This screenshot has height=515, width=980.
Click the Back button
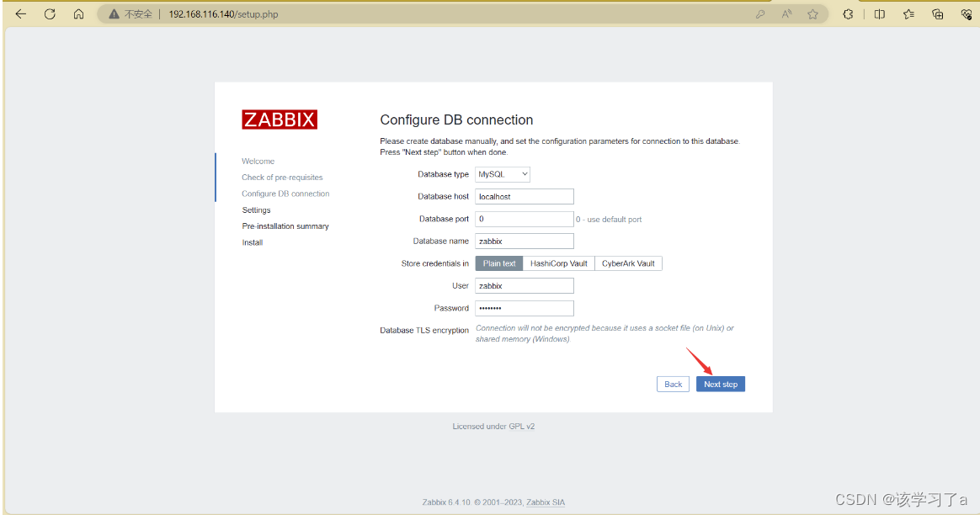tap(674, 385)
